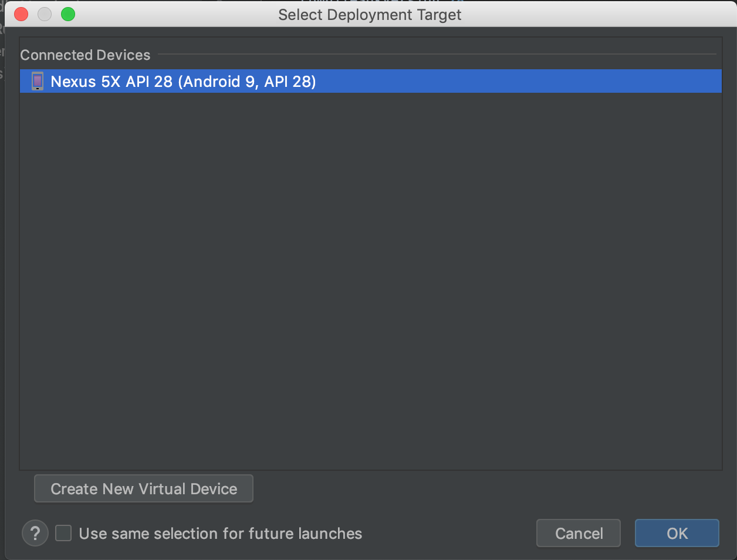Click the Nexus 5X phone device icon
The image size is (737, 560).
38,81
